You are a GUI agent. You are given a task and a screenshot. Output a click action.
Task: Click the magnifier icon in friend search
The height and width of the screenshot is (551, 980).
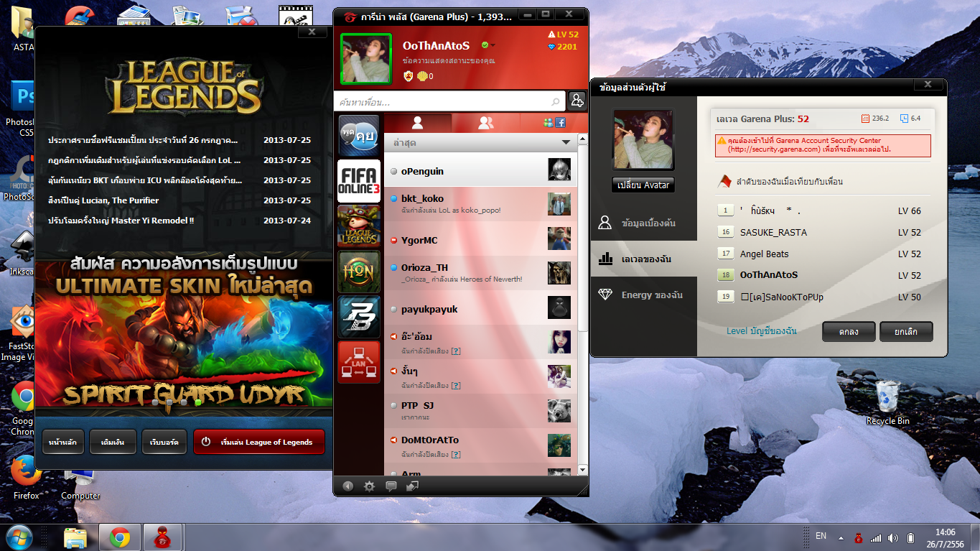pos(556,102)
